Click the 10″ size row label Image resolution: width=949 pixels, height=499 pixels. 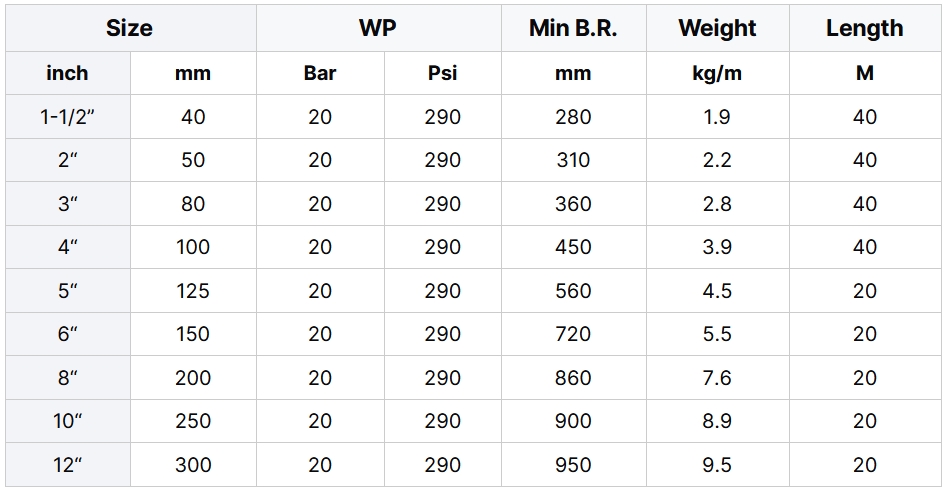tap(68, 421)
